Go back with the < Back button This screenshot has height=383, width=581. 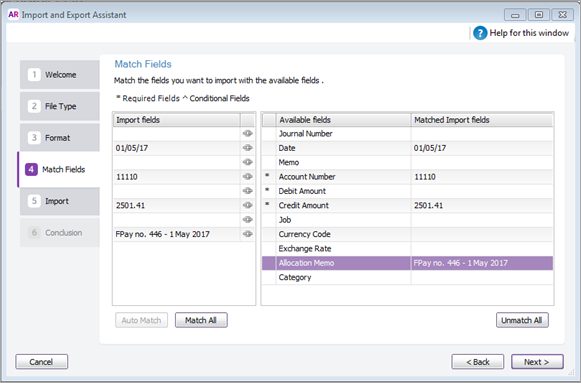478,362
